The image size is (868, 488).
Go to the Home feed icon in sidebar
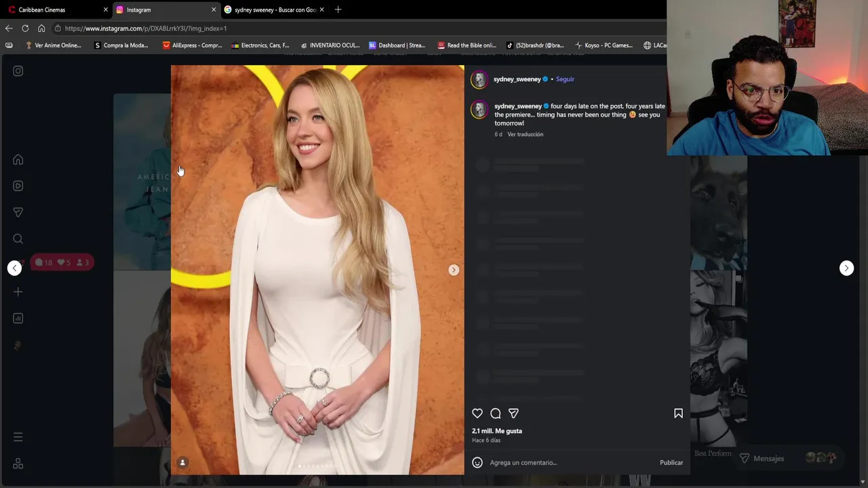(18, 160)
